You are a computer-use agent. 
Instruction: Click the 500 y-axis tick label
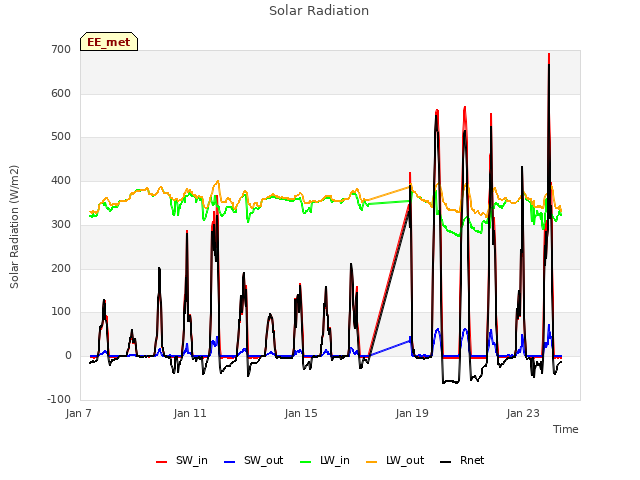(61, 137)
